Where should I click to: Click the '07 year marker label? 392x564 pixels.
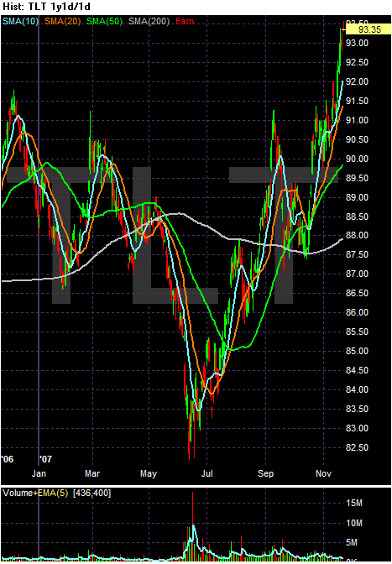(x=45, y=459)
